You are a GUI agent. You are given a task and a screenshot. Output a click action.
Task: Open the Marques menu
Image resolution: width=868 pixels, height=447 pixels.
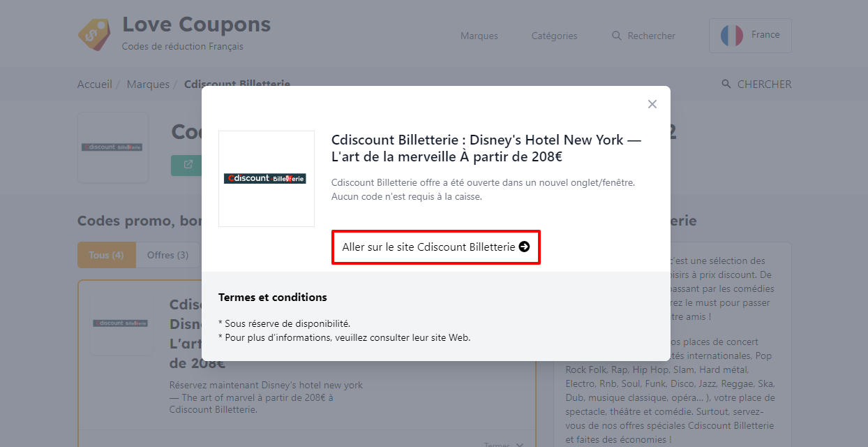click(x=479, y=36)
